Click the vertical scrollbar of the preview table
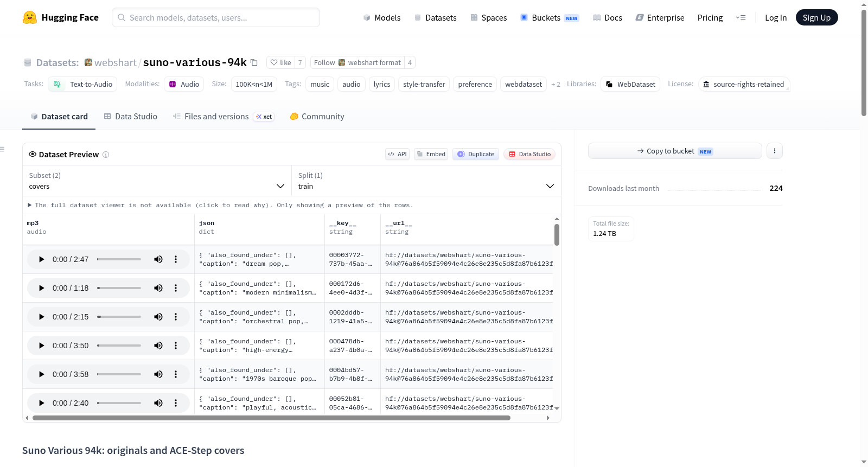 557,235
